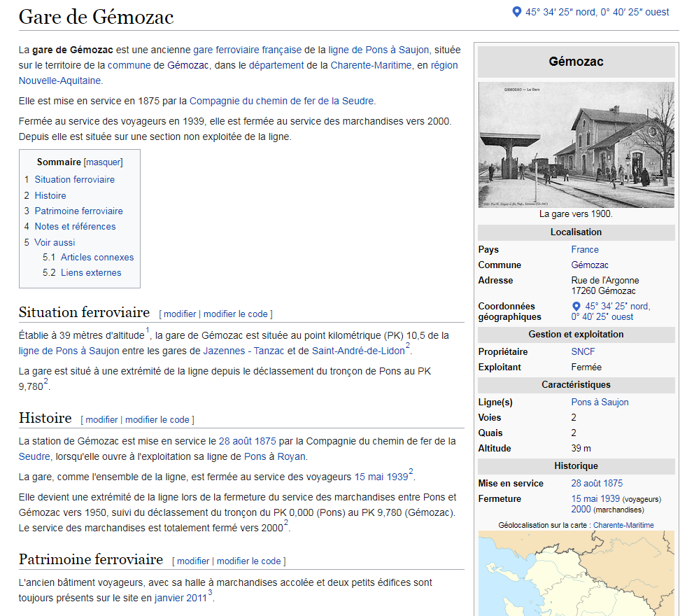Open 'Nouvelle-Aquitaine' link
Image resolution: width=694 pixels, height=616 pixels.
click(59, 80)
